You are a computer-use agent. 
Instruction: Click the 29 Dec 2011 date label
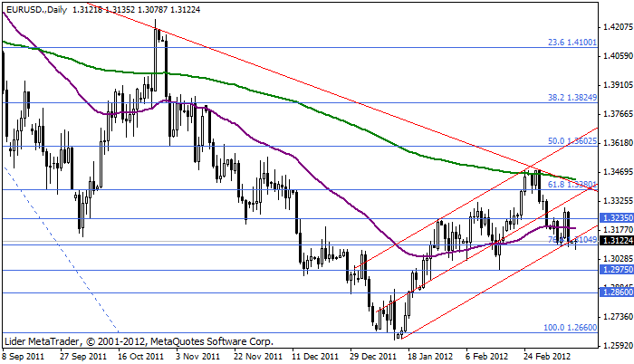373,357
